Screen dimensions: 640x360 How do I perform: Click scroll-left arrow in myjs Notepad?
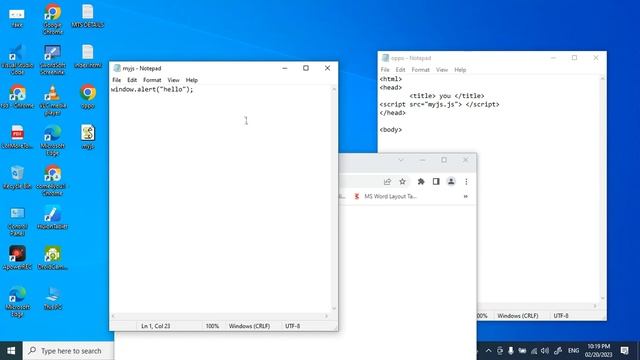click(113, 316)
